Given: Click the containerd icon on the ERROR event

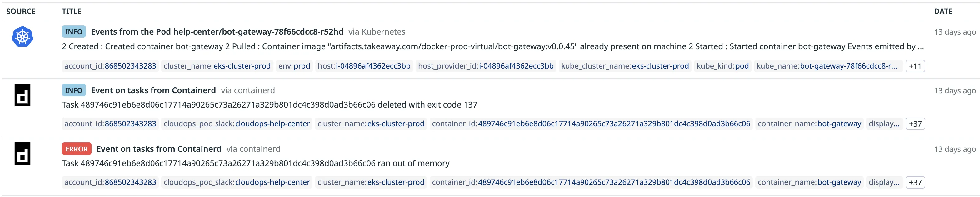Looking at the screenshot, I should pyautogui.click(x=22, y=154).
